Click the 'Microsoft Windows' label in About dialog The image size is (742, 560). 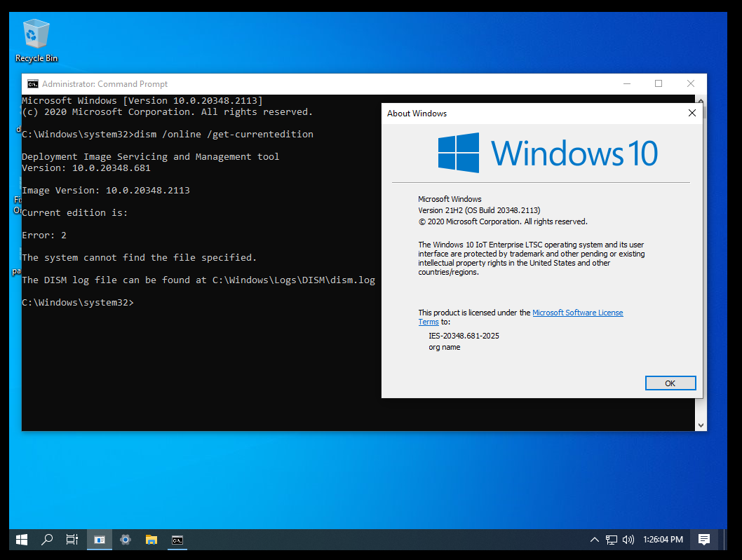tap(450, 199)
